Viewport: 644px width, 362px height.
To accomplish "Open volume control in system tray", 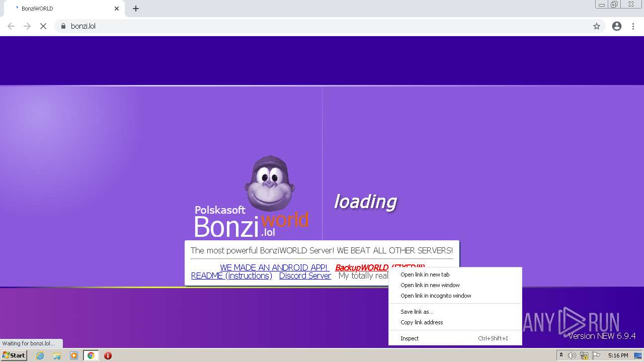I will [572, 355].
